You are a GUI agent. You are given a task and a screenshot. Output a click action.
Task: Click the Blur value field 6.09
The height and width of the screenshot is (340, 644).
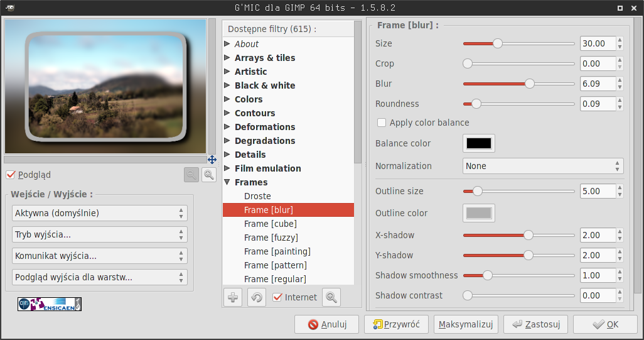pos(598,84)
